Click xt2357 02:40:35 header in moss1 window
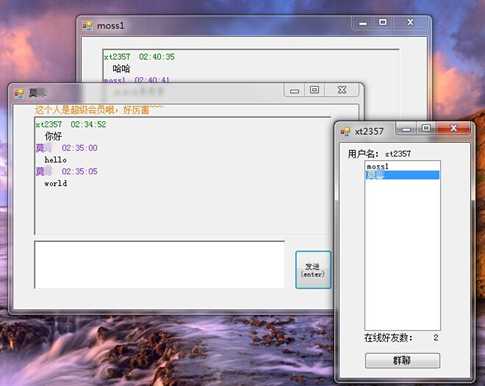The width and height of the screenshot is (485, 386). (139, 57)
